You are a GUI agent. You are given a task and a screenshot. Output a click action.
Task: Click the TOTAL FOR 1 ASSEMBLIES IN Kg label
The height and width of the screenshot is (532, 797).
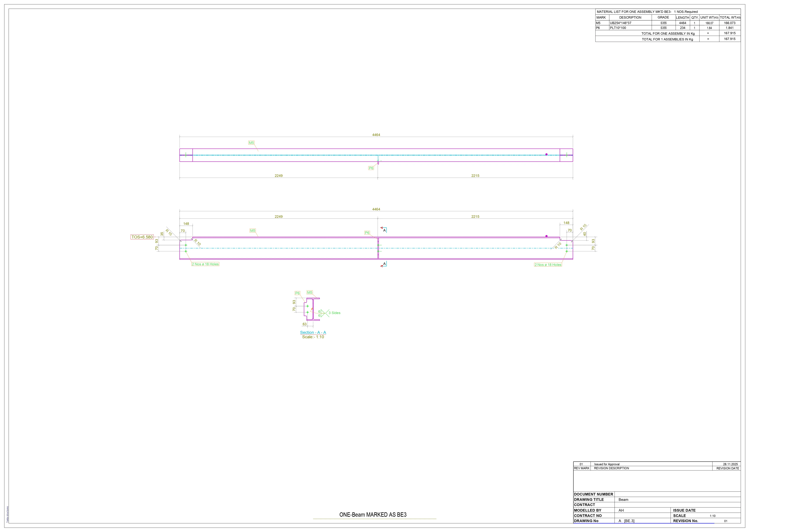pyautogui.click(x=667, y=39)
